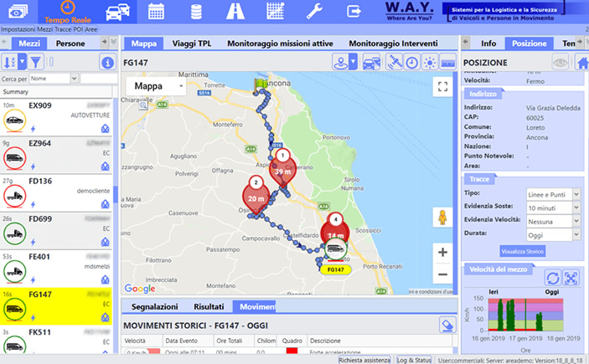Click the map pin locate icon
The image size is (589, 364).
click(341, 62)
